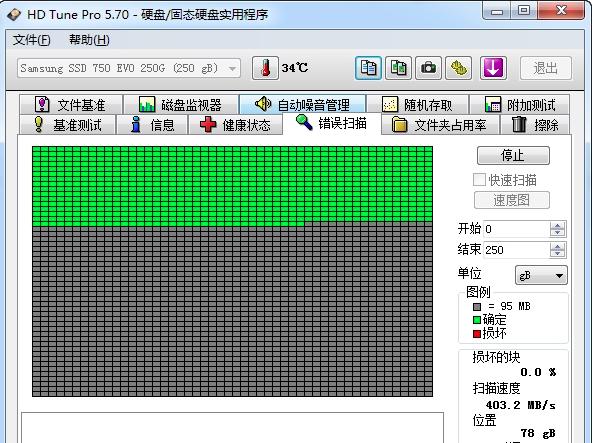Maximize the HD Tune Pro window
Image resolution: width=594 pixels, height=443 pixels.
pos(524,11)
